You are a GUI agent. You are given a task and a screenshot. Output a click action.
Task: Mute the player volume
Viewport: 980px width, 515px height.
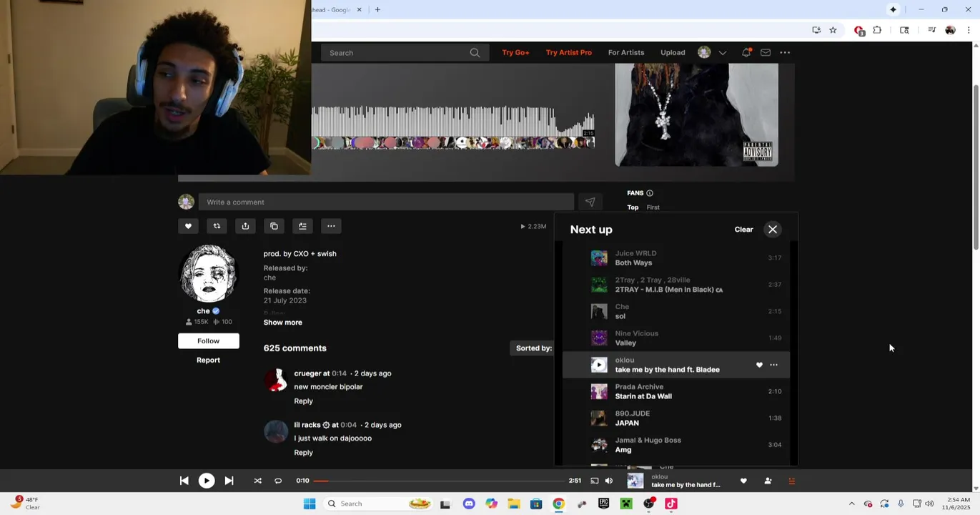pos(609,481)
